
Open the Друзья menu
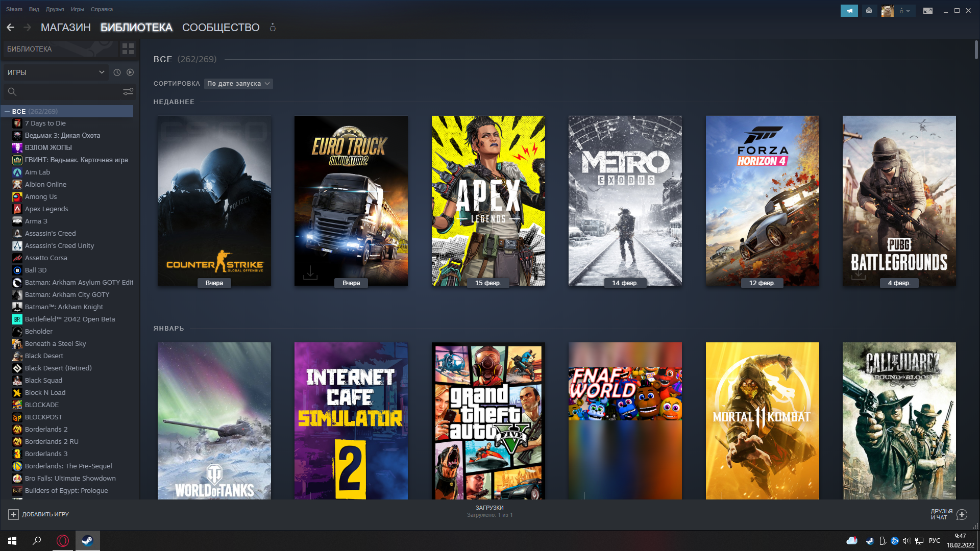(x=55, y=9)
